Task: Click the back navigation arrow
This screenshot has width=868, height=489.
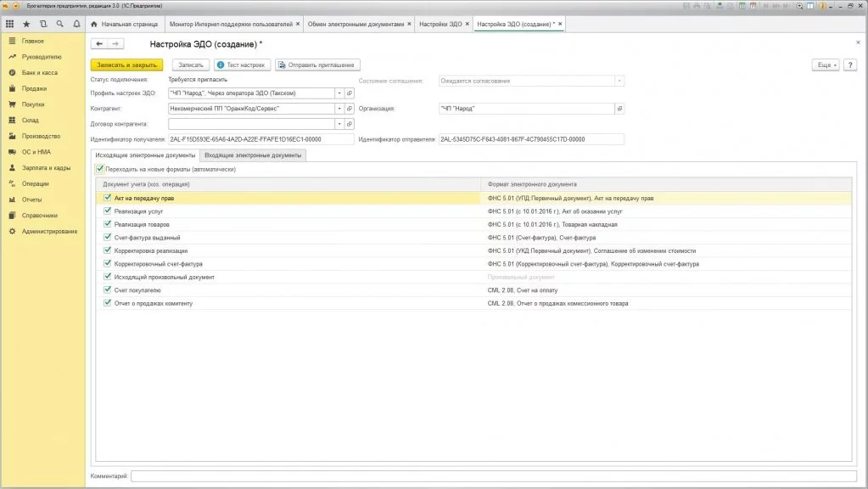Action: click(x=99, y=43)
